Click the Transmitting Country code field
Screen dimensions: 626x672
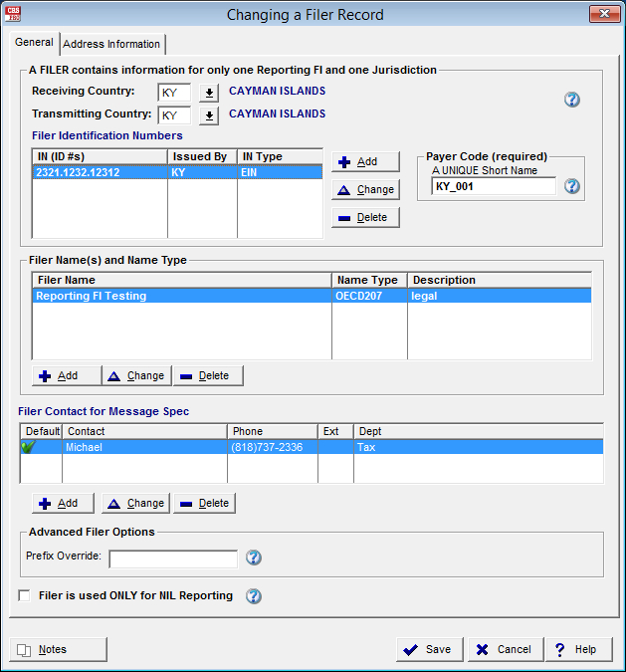click(174, 115)
